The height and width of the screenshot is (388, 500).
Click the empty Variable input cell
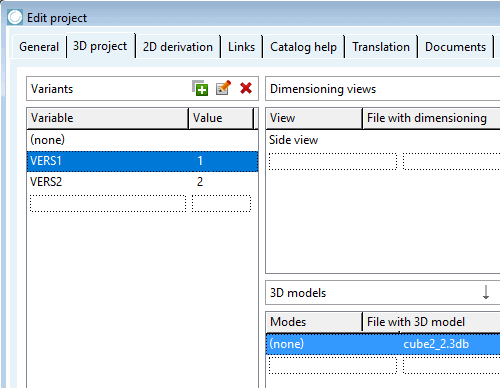108,203
